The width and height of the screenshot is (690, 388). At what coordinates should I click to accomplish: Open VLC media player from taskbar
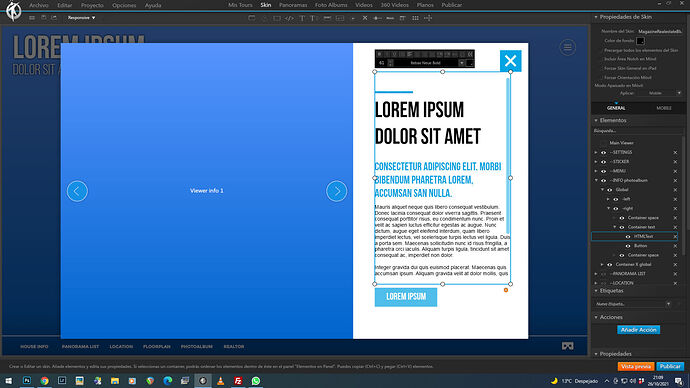point(220,381)
